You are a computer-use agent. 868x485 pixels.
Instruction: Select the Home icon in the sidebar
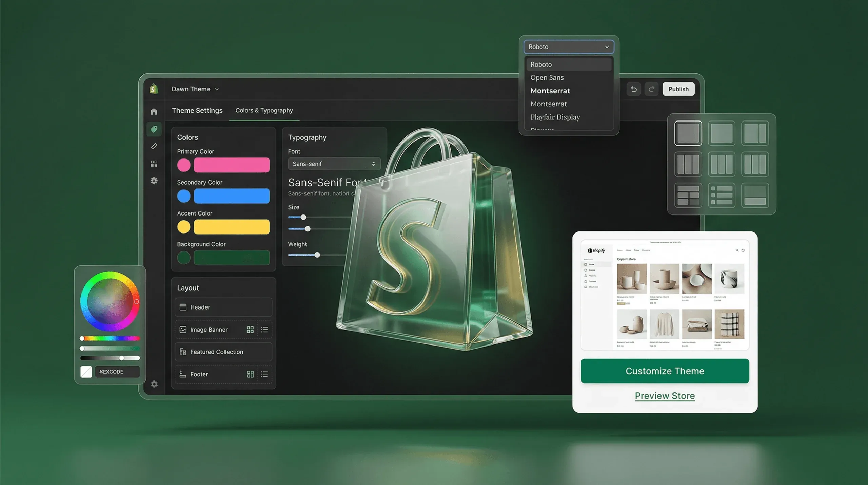click(154, 112)
